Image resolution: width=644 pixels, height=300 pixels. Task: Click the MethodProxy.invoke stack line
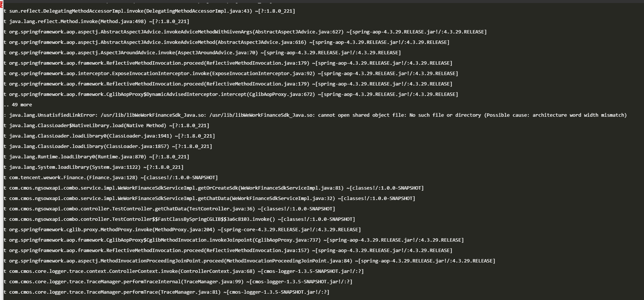tap(182, 230)
